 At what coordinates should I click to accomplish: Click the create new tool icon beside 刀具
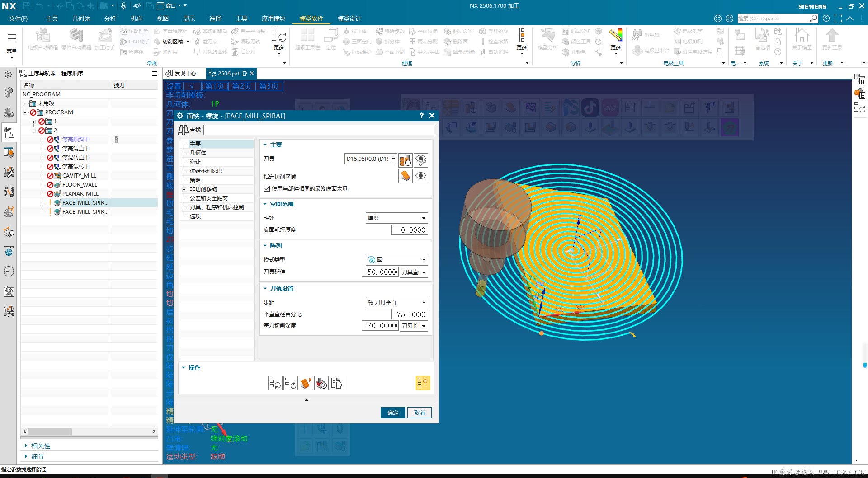pyautogui.click(x=406, y=160)
